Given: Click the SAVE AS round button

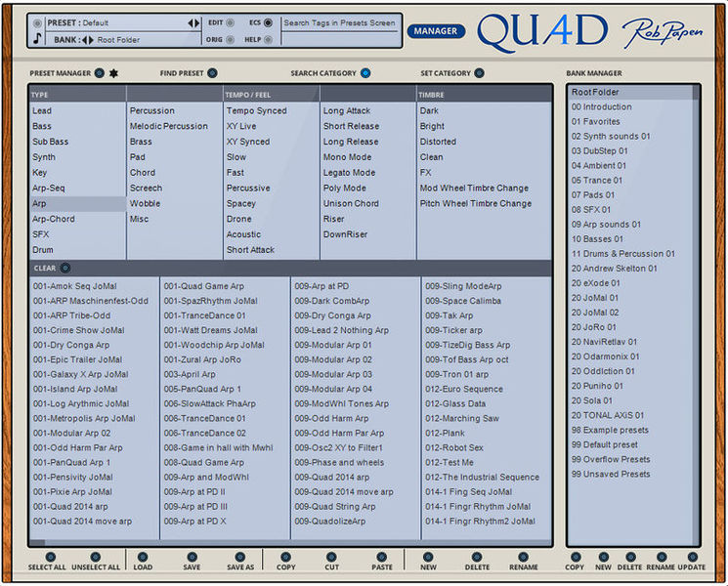Looking at the screenshot, I should 240,557.
